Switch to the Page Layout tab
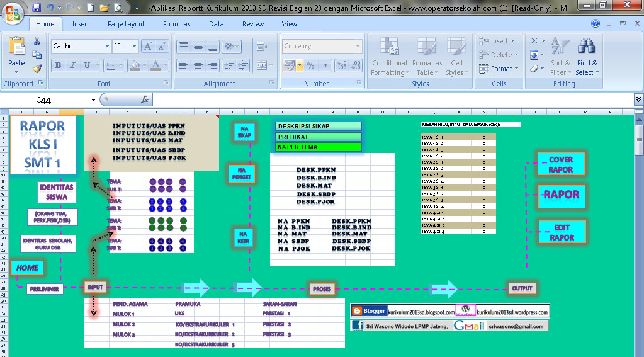 [126, 24]
